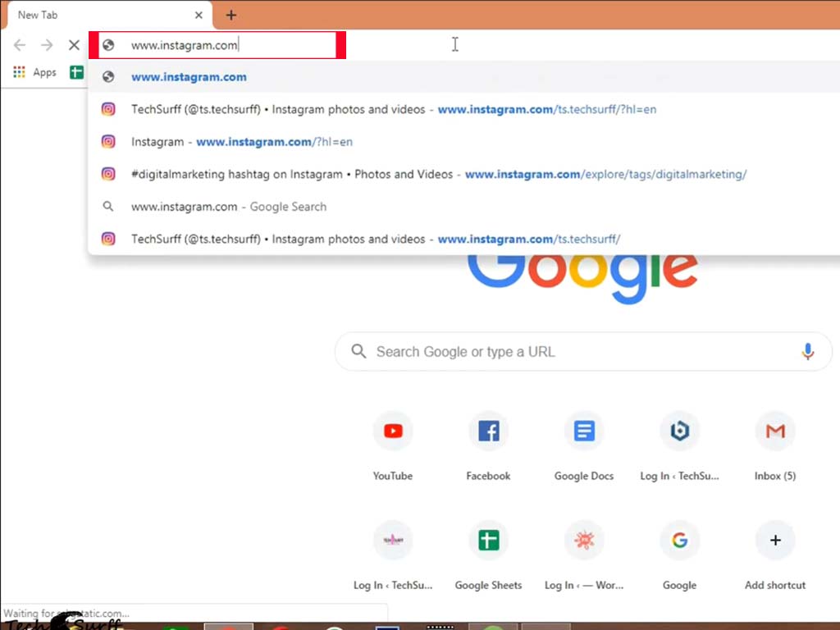Stop loading with the X button

click(x=74, y=45)
